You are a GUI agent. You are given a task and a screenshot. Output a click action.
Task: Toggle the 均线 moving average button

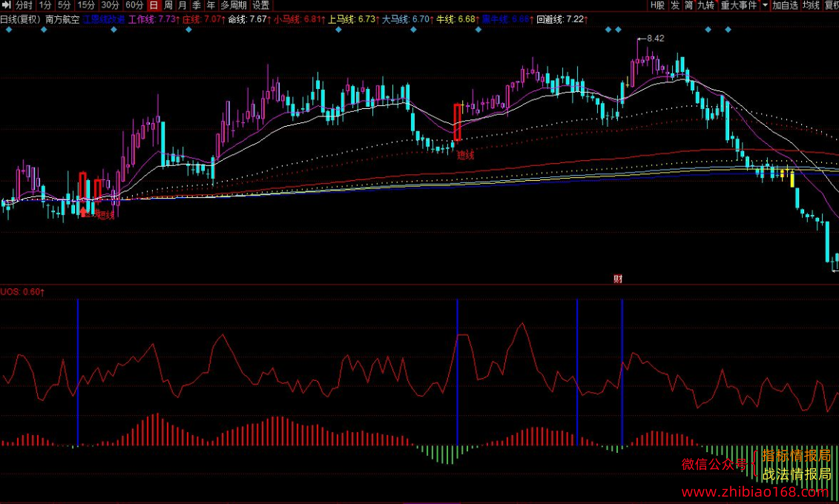click(811, 4)
